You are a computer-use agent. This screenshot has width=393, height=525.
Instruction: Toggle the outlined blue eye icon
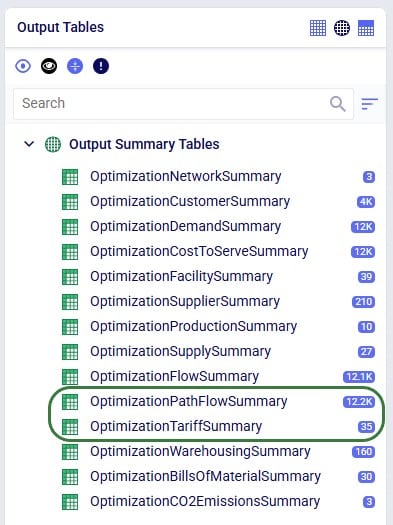23,66
